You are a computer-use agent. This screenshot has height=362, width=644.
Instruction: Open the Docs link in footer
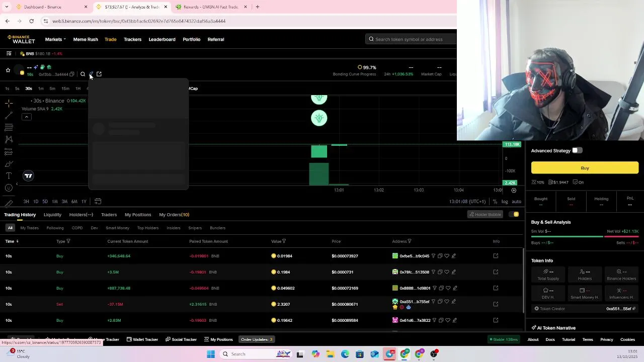[550, 339]
